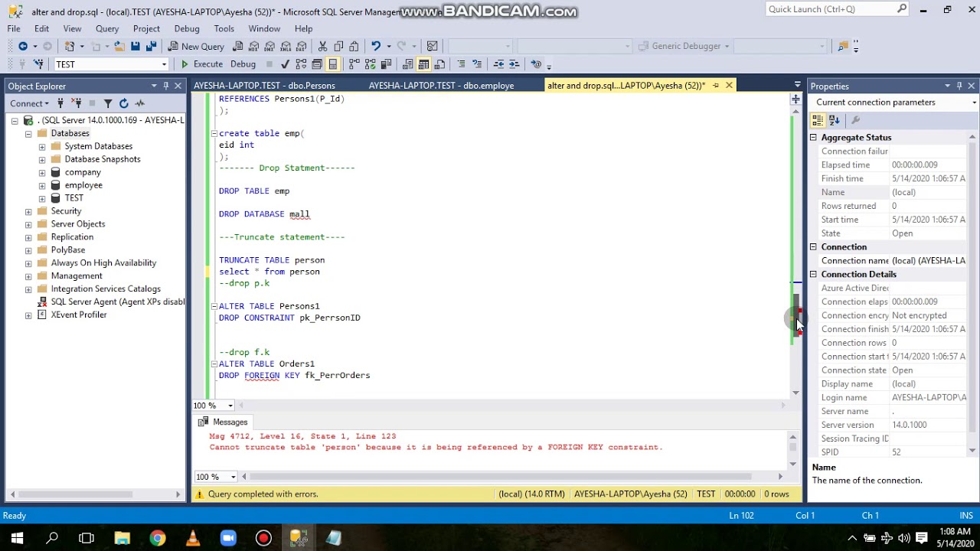The height and width of the screenshot is (551, 980).
Task: Toggle auto-hide pin on Object Explorer
Action: pyautogui.click(x=165, y=86)
